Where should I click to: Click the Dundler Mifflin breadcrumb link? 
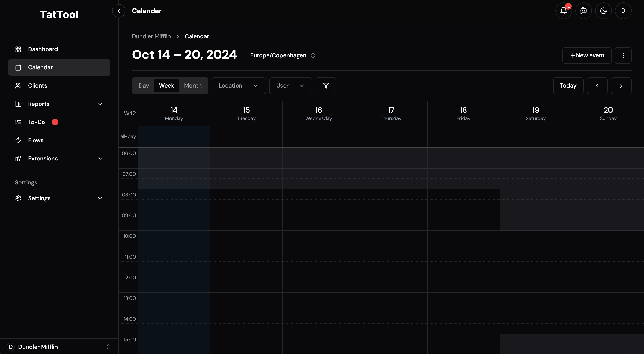[151, 36]
